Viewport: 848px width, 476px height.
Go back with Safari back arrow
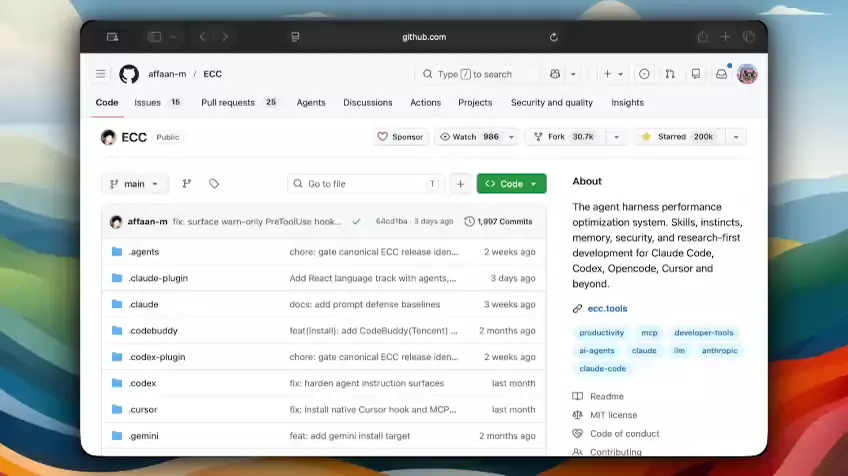pos(203,37)
